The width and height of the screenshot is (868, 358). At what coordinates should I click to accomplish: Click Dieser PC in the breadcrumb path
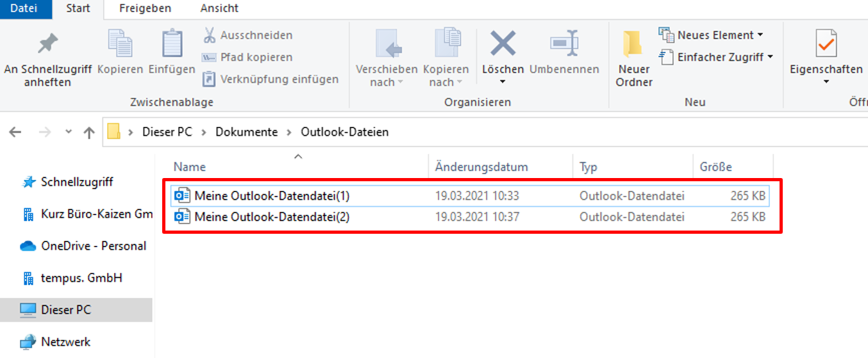click(167, 132)
